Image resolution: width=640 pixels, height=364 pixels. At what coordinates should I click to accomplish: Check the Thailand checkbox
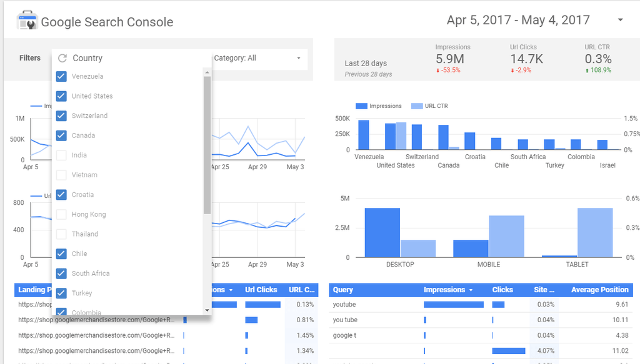coord(61,234)
